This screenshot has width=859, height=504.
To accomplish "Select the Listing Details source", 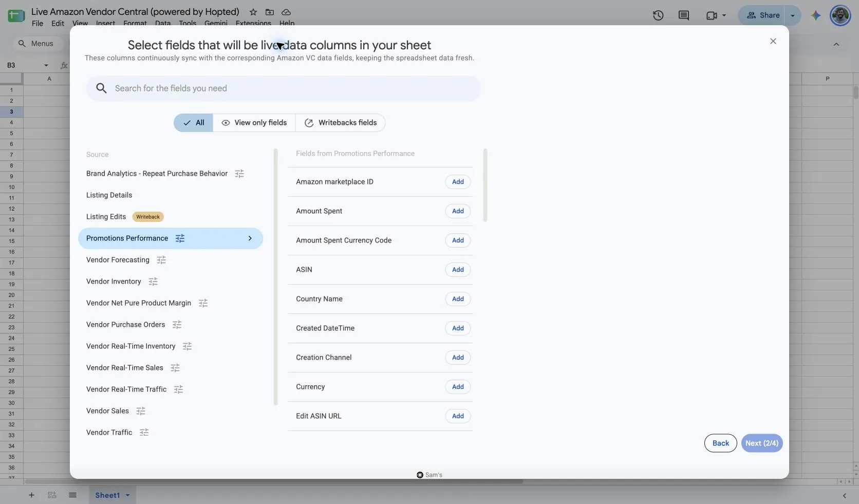I will [x=109, y=195].
